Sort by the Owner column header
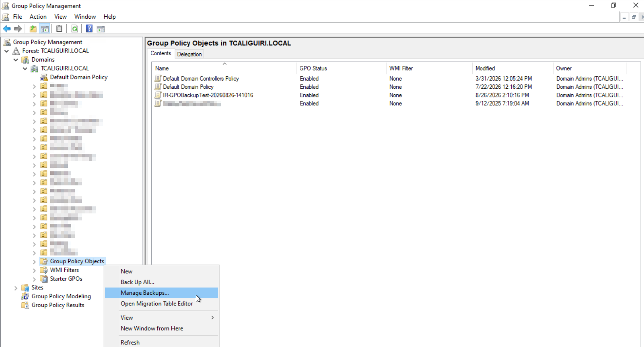Image resolution: width=644 pixels, height=347 pixels. [x=590, y=68]
